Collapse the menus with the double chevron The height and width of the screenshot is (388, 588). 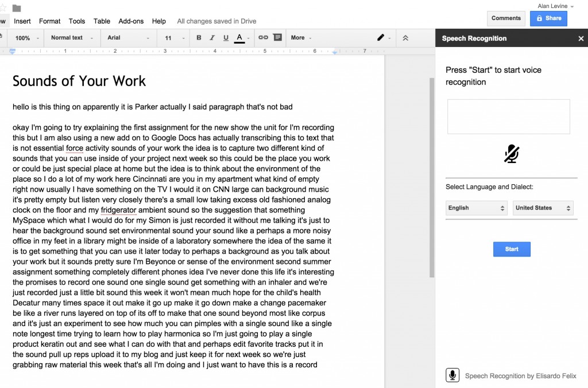coord(405,38)
